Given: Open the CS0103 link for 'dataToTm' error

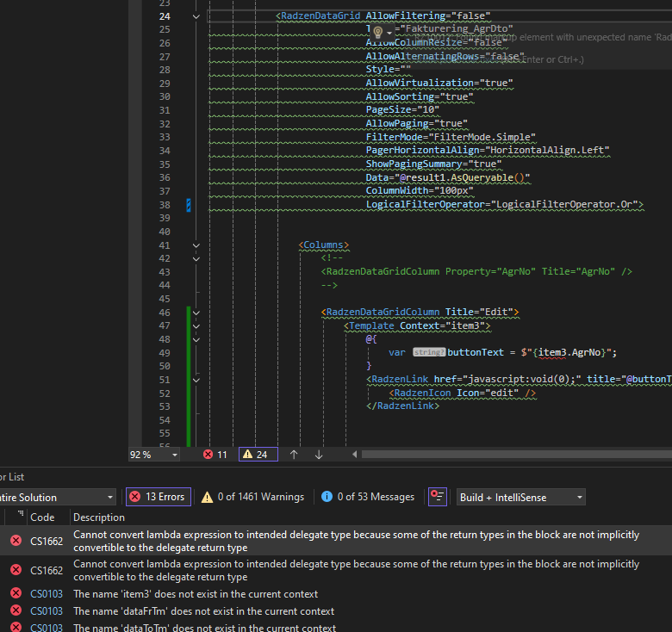Looking at the screenshot, I should [x=47, y=628].
